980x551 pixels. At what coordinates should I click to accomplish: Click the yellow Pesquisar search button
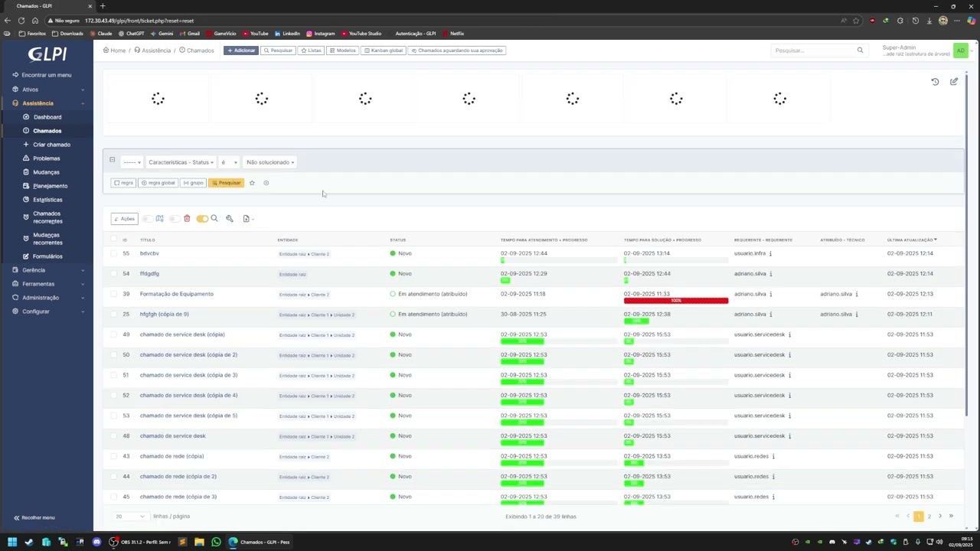226,183
